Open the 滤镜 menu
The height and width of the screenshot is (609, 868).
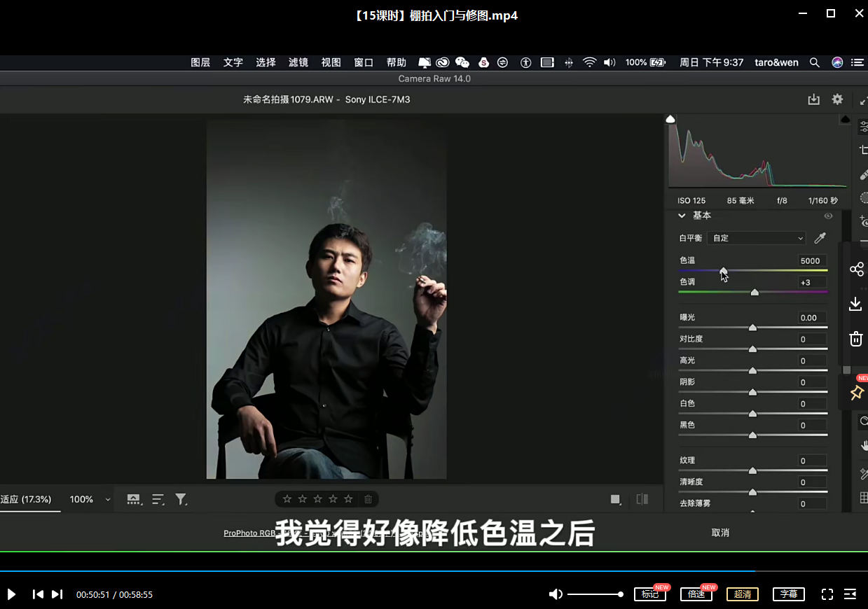point(298,62)
